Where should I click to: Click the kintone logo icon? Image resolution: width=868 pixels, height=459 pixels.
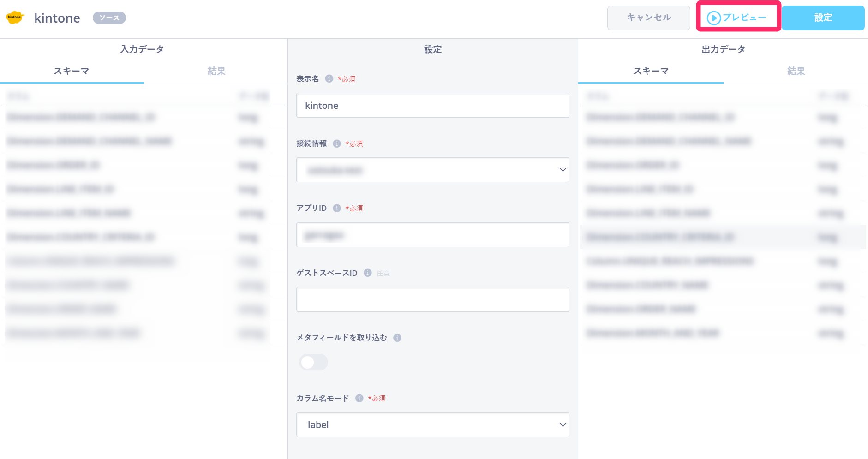click(15, 18)
